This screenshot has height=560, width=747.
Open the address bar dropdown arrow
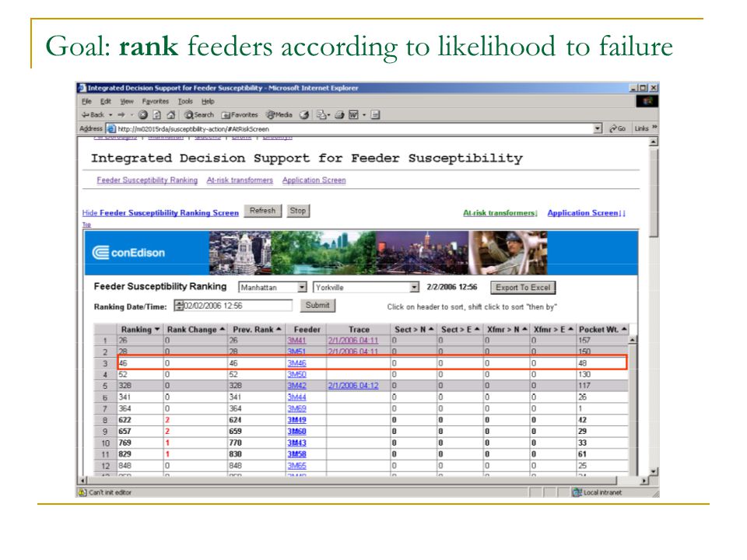(598, 128)
